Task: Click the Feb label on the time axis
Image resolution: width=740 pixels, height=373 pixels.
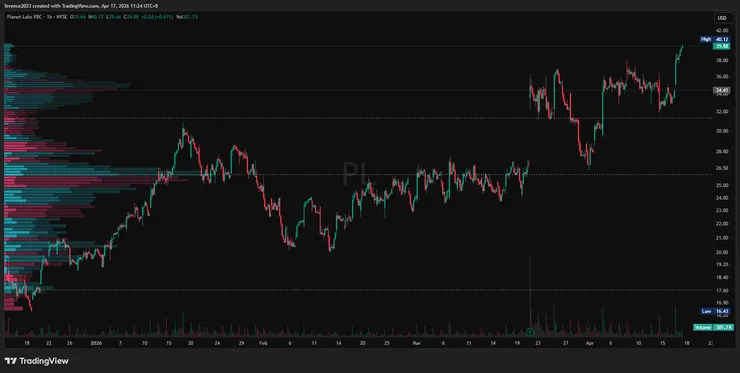Action: tap(264, 343)
